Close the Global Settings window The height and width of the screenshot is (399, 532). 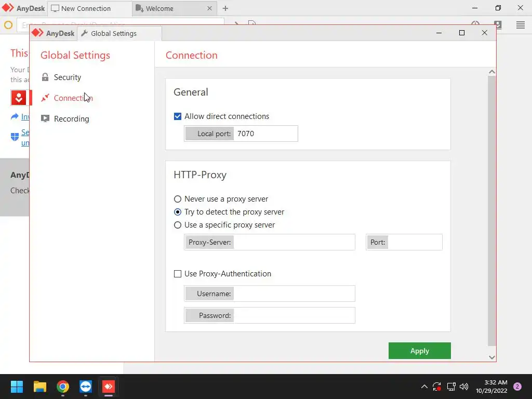pos(484,33)
